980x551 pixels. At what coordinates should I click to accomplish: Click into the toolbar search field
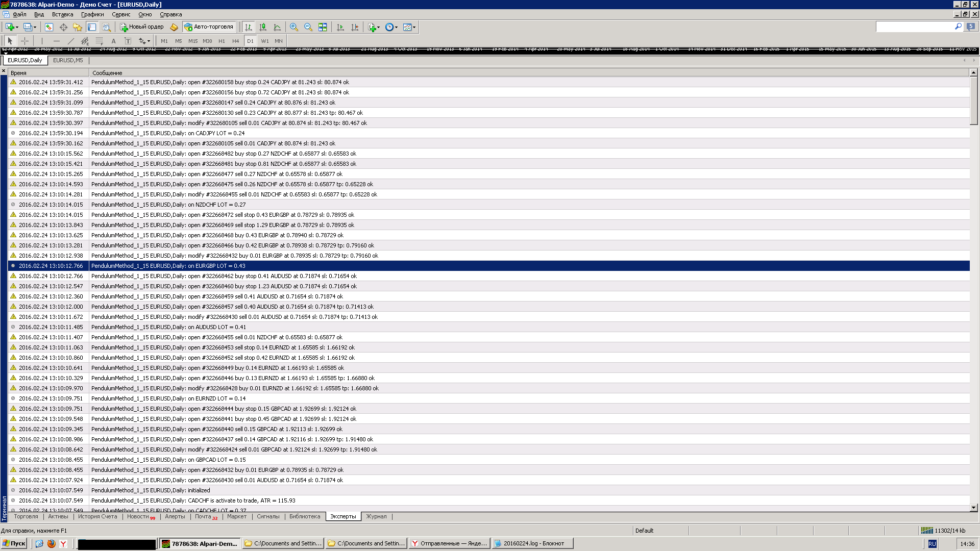915,27
